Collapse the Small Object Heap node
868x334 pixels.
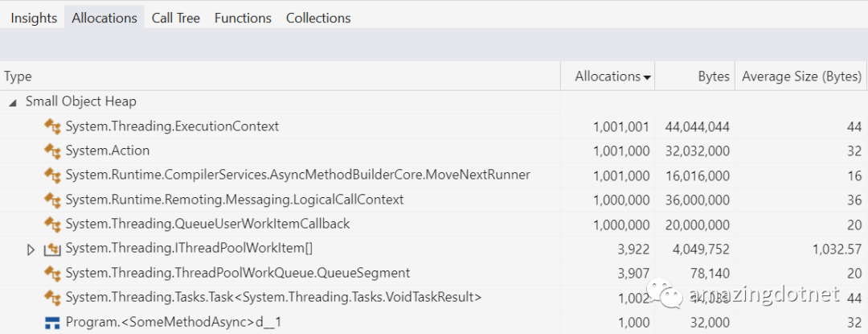coord(13,102)
